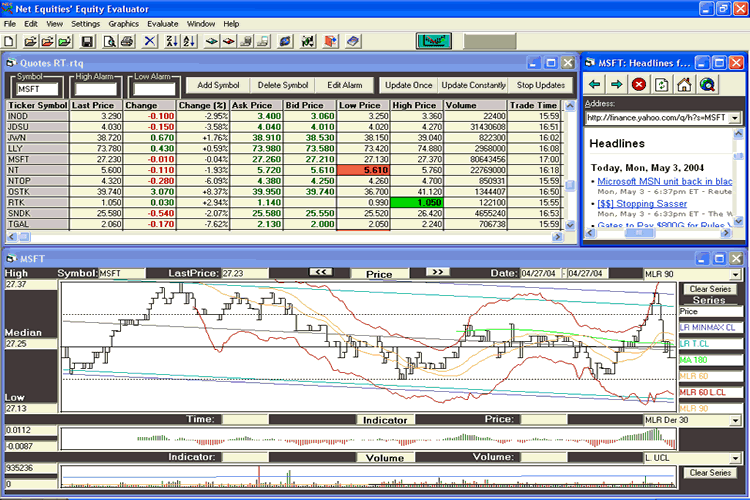750x500 pixels.
Task: Open the Evaluate menu
Action: click(163, 23)
